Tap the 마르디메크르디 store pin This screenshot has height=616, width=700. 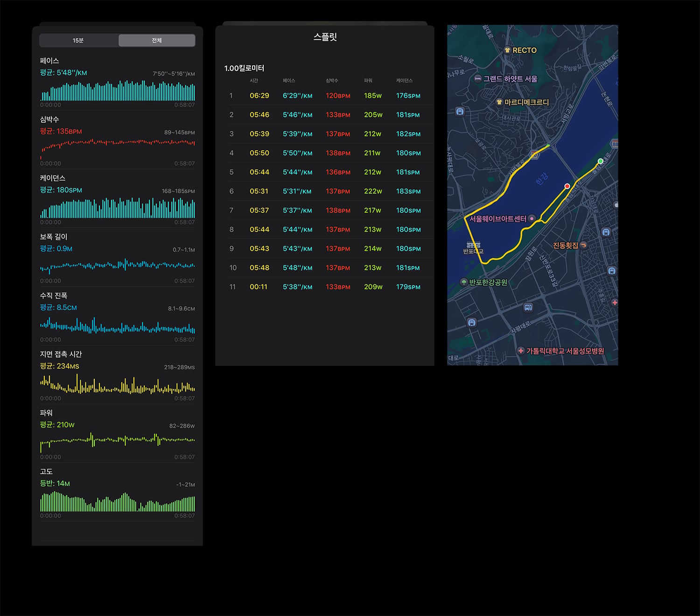click(499, 102)
